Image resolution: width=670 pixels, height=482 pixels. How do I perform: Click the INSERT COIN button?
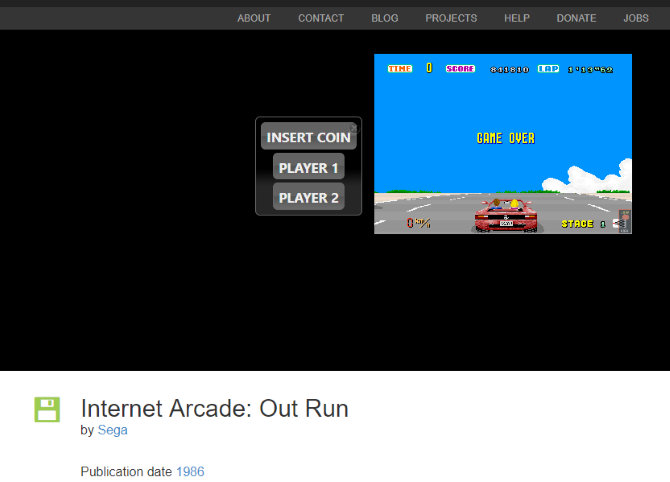[x=309, y=137]
